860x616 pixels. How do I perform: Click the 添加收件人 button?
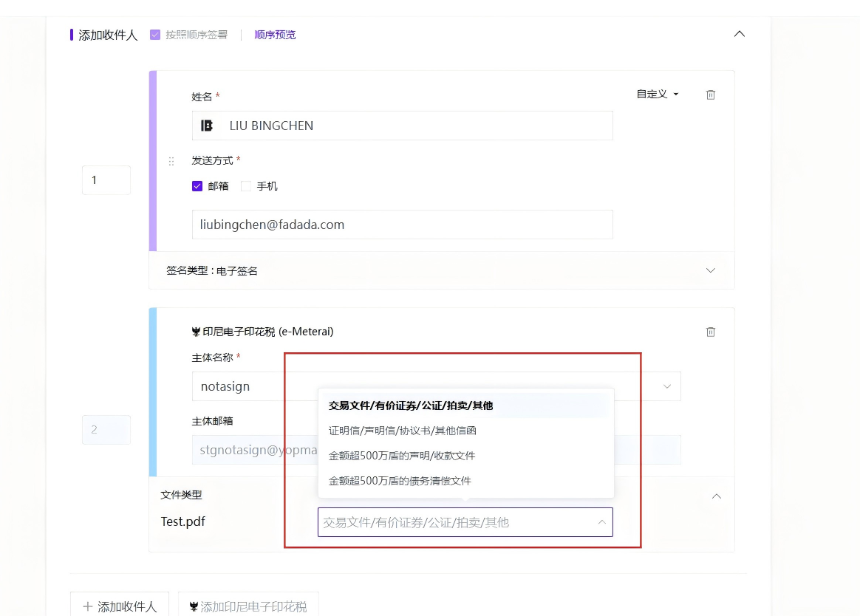click(x=120, y=606)
